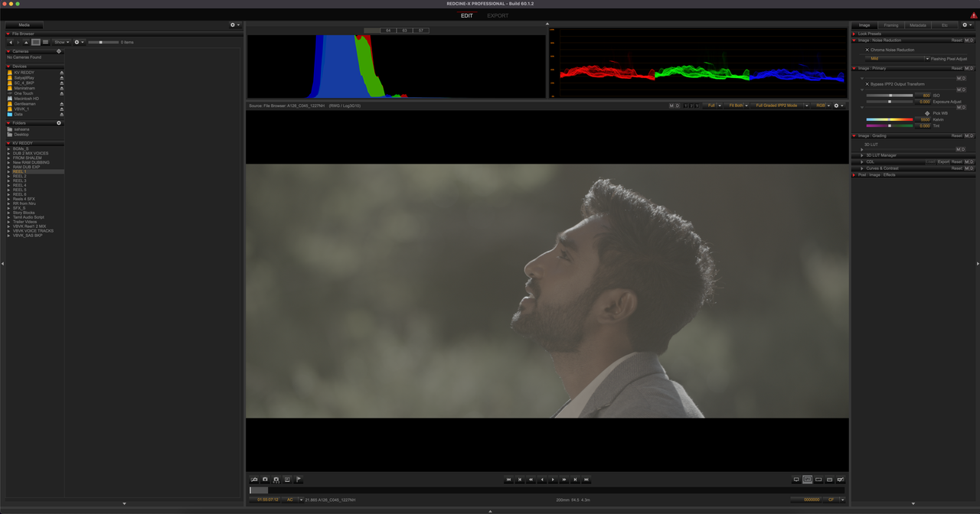
Task: Open the Full Graded IPP2 Mode dropdown
Action: [x=781, y=106]
